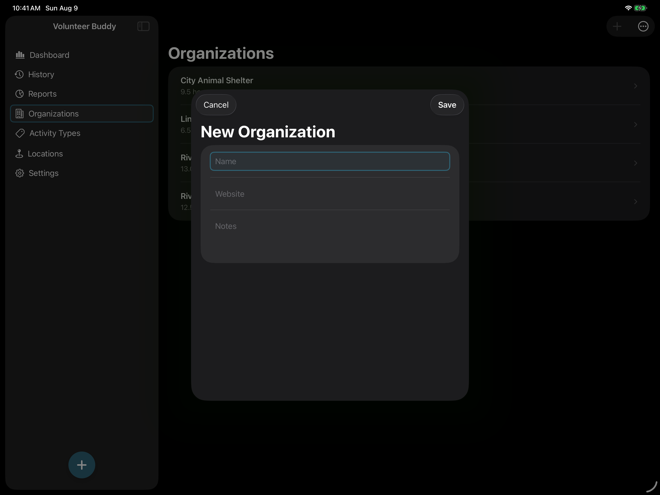660x495 pixels.
Task: Click the Organizations building icon
Action: [x=19, y=114]
